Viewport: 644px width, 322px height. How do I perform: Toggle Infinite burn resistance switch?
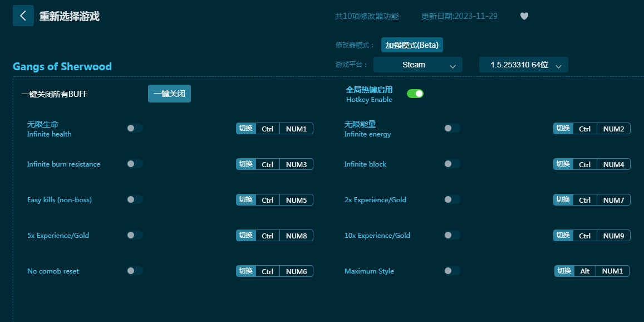[134, 164]
